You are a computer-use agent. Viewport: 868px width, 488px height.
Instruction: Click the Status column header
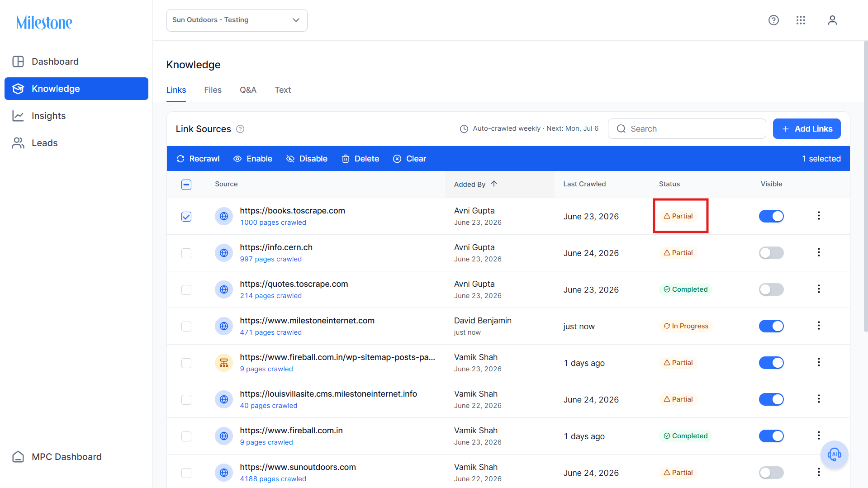[x=669, y=184]
